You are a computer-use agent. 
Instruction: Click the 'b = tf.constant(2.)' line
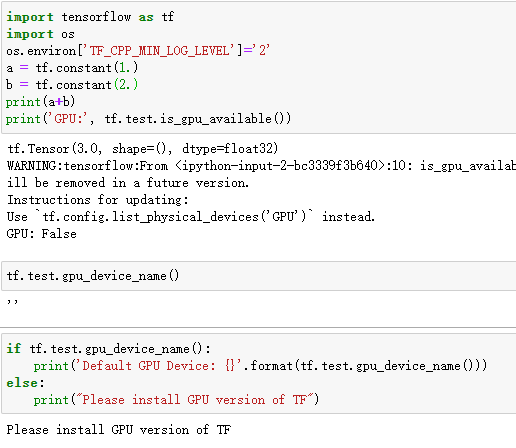point(72,85)
